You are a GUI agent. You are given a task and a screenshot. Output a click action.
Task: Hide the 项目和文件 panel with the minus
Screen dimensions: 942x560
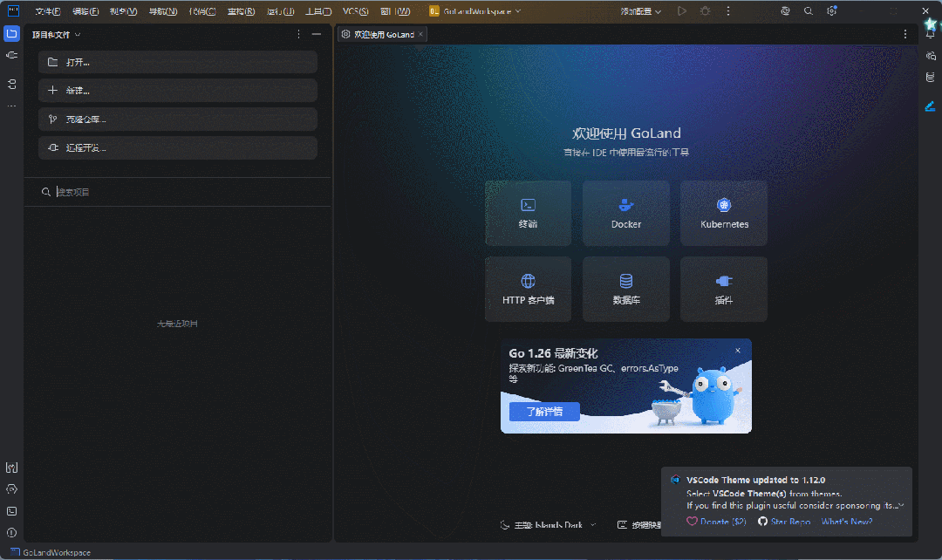point(317,34)
